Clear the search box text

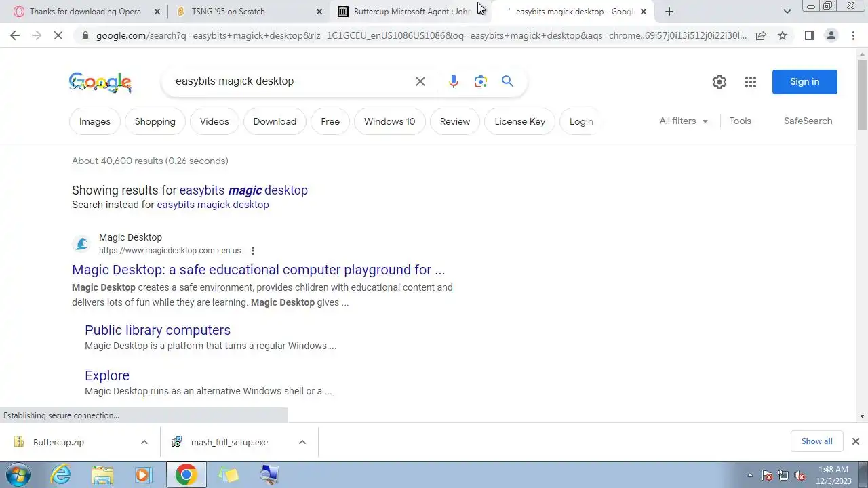[x=420, y=81]
